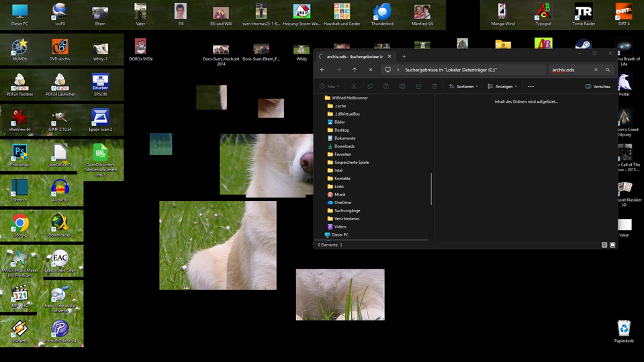Close the archiv.ods Explorer tab
This screenshot has height=362, width=644.
click(389, 56)
